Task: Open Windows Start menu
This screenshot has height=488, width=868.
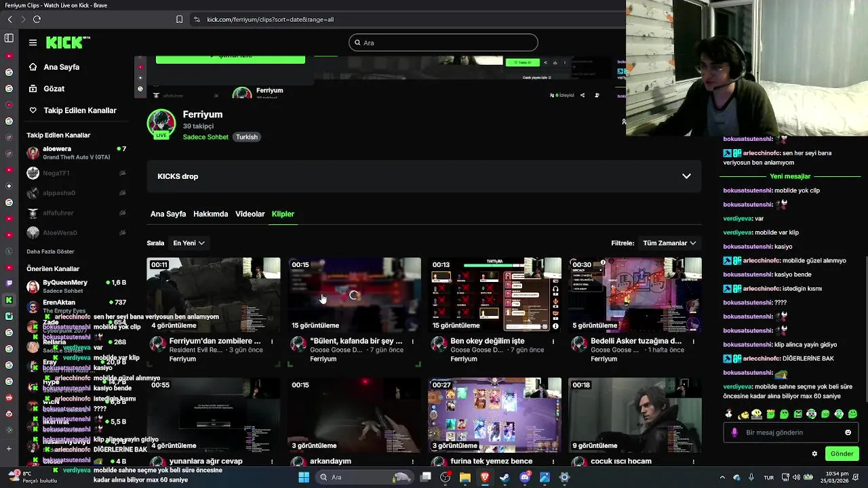Action: [304, 477]
